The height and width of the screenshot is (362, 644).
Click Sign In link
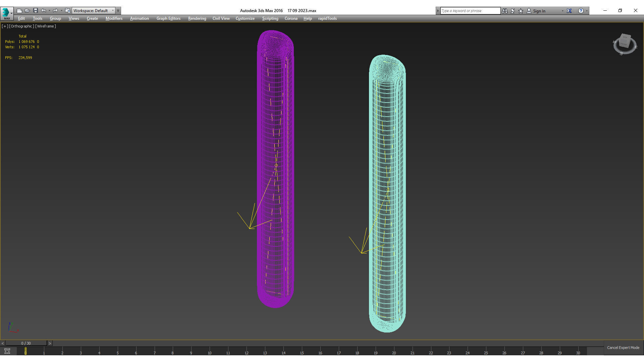539,11
